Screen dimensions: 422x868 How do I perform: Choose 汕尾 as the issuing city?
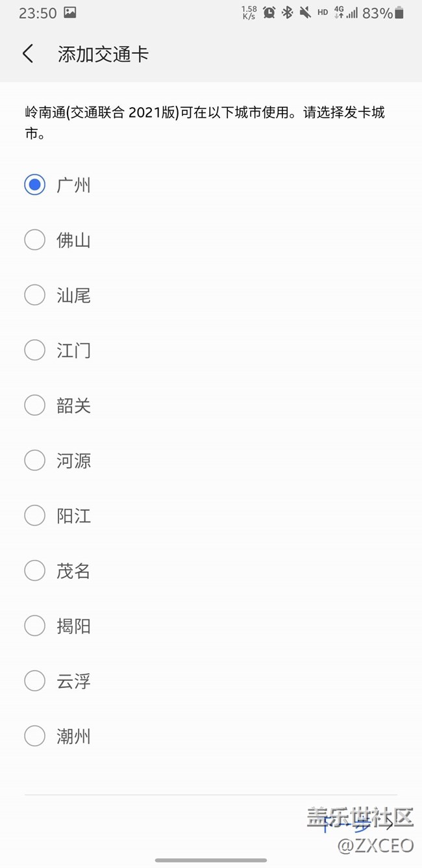pos(34,295)
